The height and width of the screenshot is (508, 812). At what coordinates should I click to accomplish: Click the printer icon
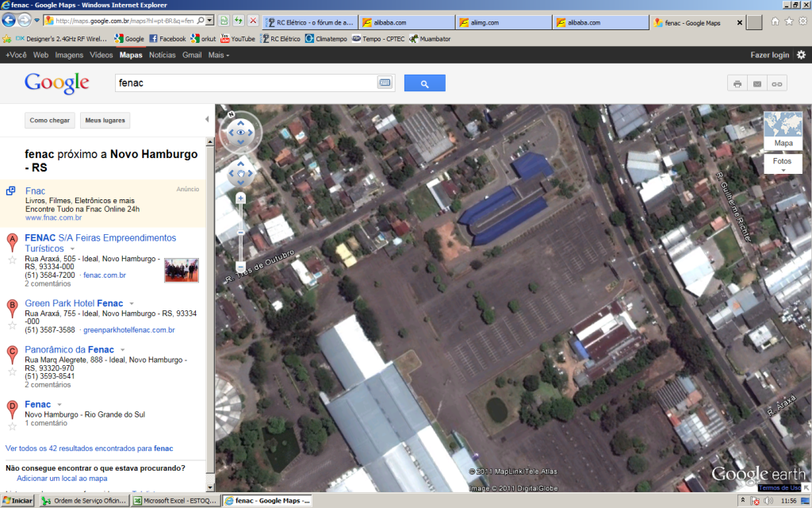737,83
